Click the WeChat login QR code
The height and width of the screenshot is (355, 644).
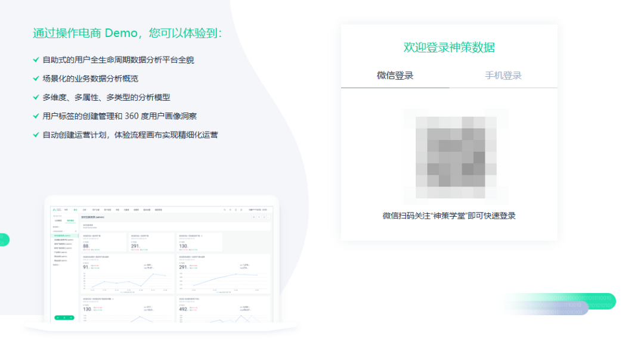tap(456, 157)
